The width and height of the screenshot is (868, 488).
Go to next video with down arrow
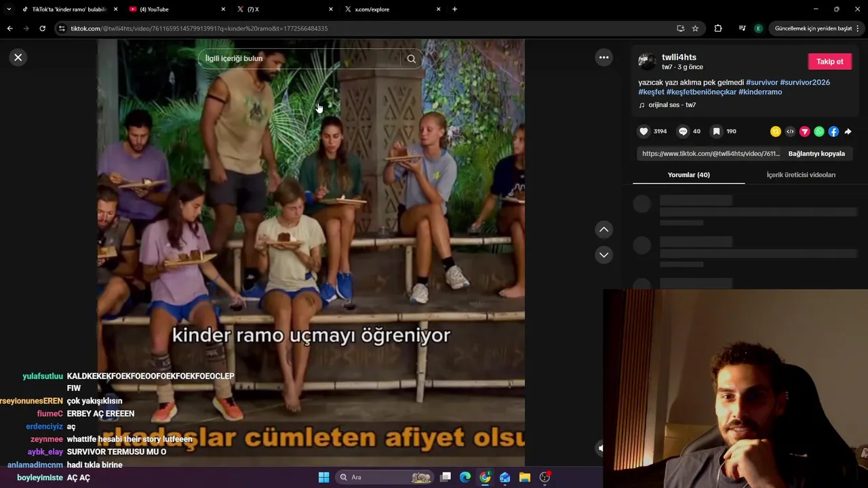click(x=604, y=255)
